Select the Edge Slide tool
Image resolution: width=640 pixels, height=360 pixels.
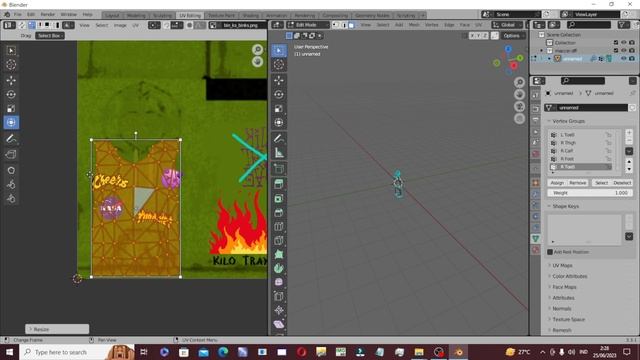(x=279, y=296)
